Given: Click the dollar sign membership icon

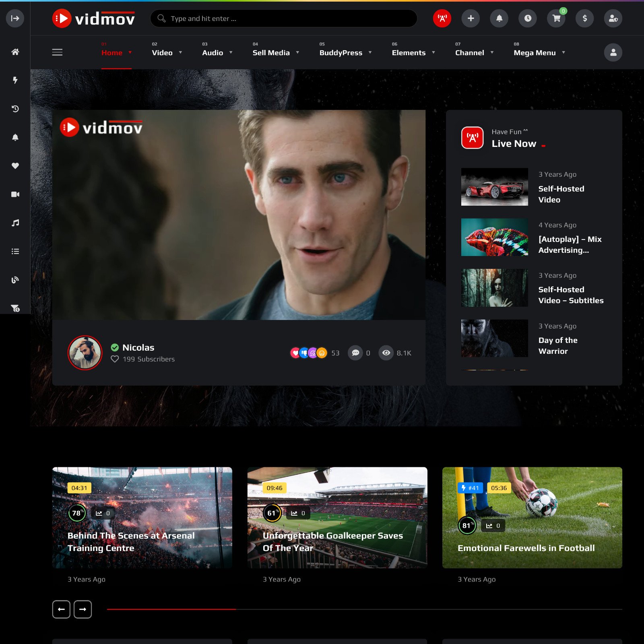Looking at the screenshot, I should [x=585, y=19].
